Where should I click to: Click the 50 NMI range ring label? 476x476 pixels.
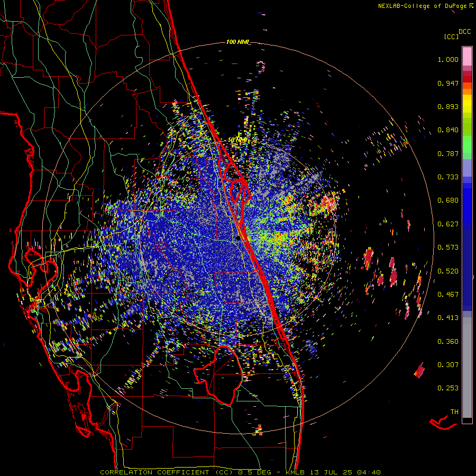coord(237,140)
